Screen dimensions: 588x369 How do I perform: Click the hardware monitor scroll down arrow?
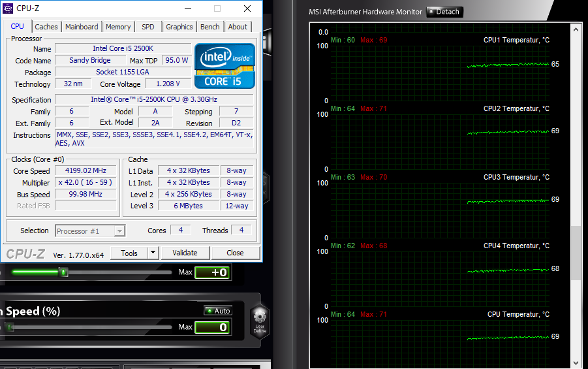click(x=576, y=363)
